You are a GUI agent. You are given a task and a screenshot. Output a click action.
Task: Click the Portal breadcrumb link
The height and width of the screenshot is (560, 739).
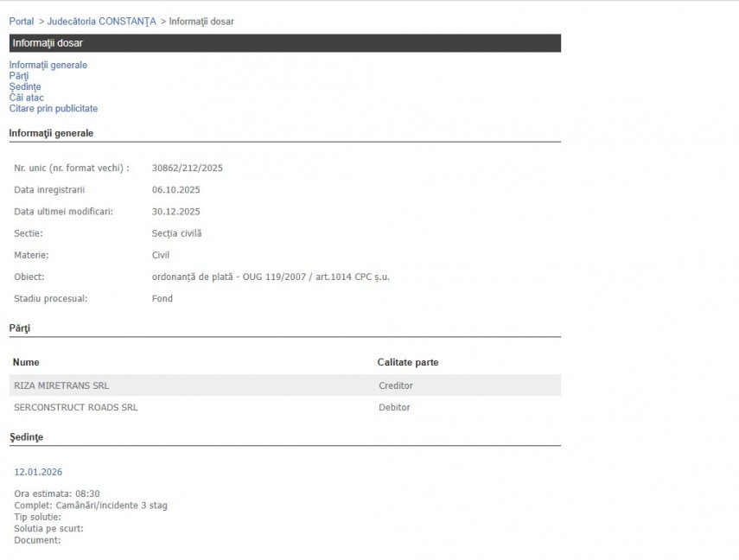(x=22, y=21)
